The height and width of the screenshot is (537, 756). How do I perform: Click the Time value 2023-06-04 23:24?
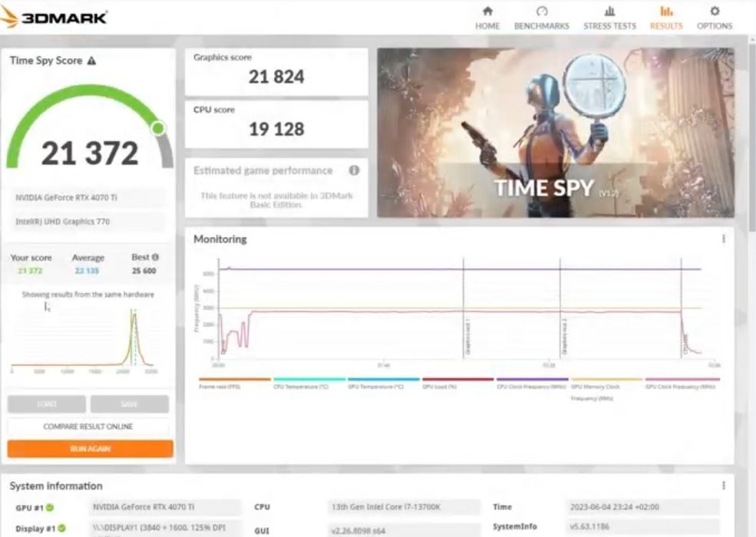coord(643,507)
